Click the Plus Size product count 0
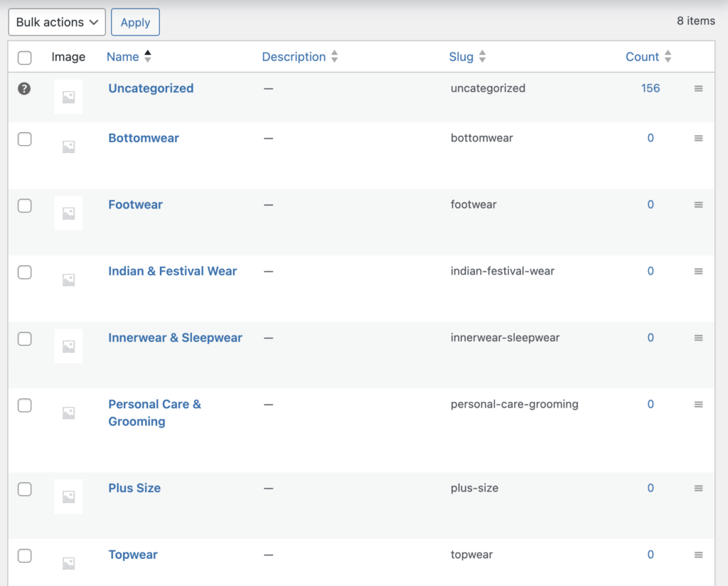The image size is (728, 586). 651,488
